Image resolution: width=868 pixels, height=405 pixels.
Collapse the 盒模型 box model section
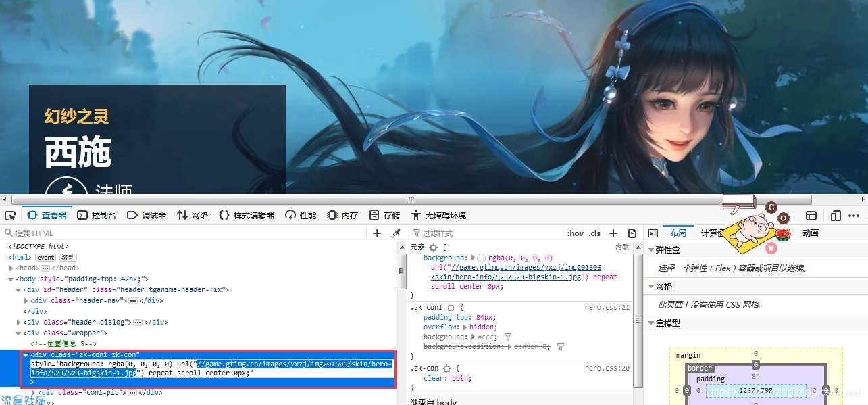coord(651,323)
